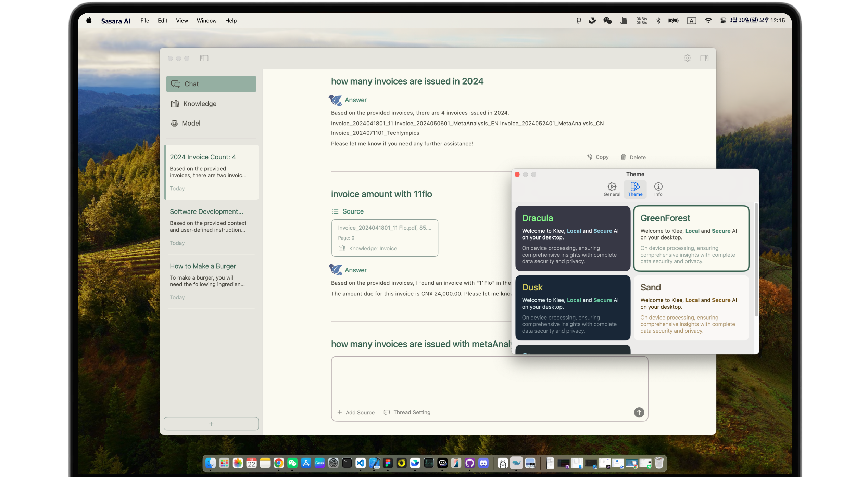Apply the Sand theme
Viewport: 868px width, 478px height.
pos(691,308)
